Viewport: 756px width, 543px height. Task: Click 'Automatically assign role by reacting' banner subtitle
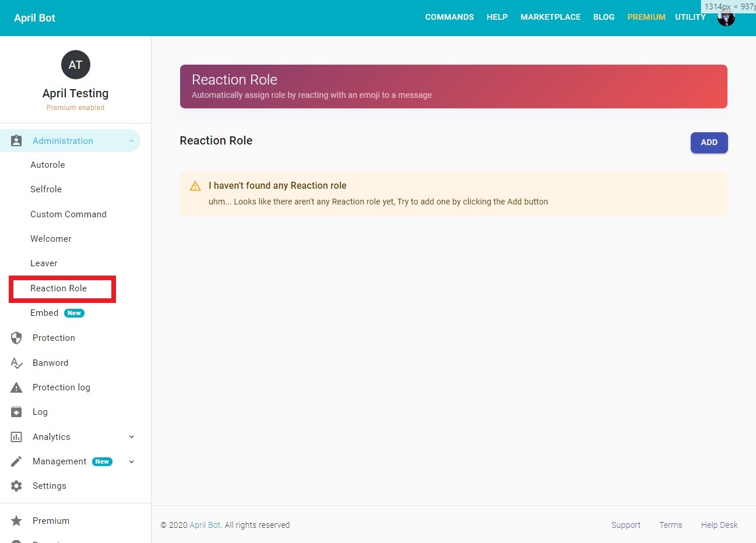coord(312,95)
